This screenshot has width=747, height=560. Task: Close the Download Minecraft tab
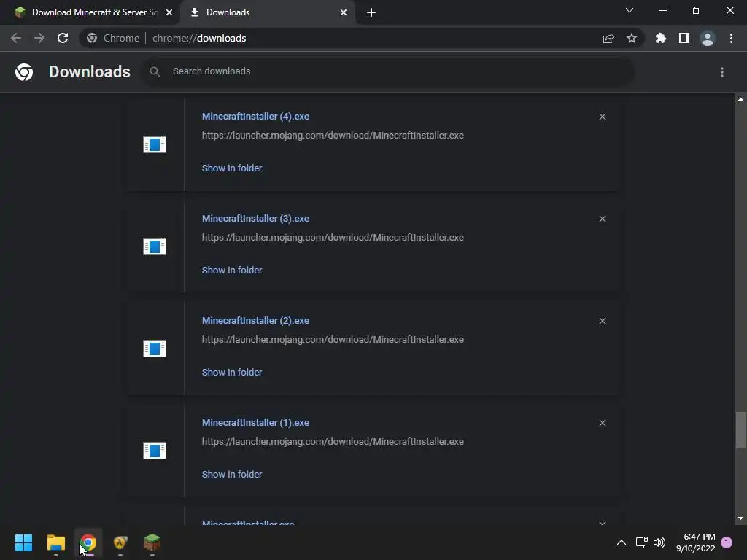(x=169, y=12)
